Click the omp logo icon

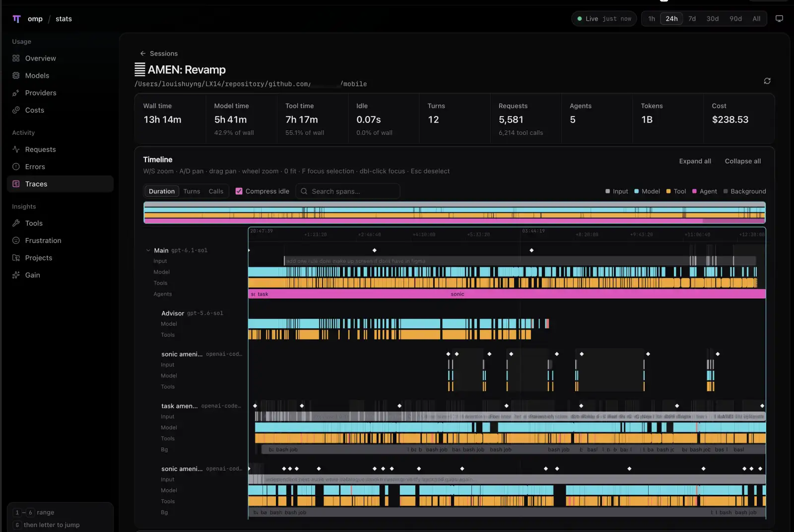16,19
